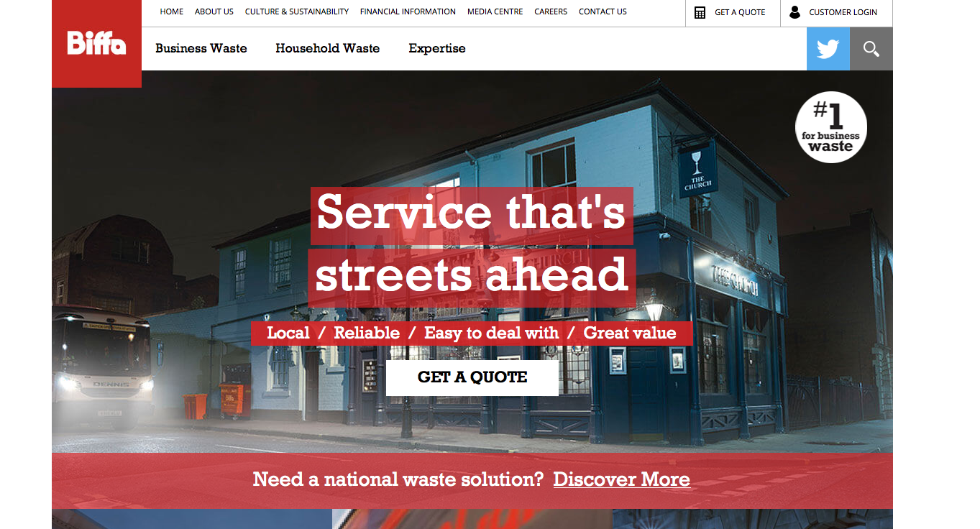Image resolution: width=980 pixels, height=529 pixels.
Task: Click the Biffa logo
Action: 96,43
